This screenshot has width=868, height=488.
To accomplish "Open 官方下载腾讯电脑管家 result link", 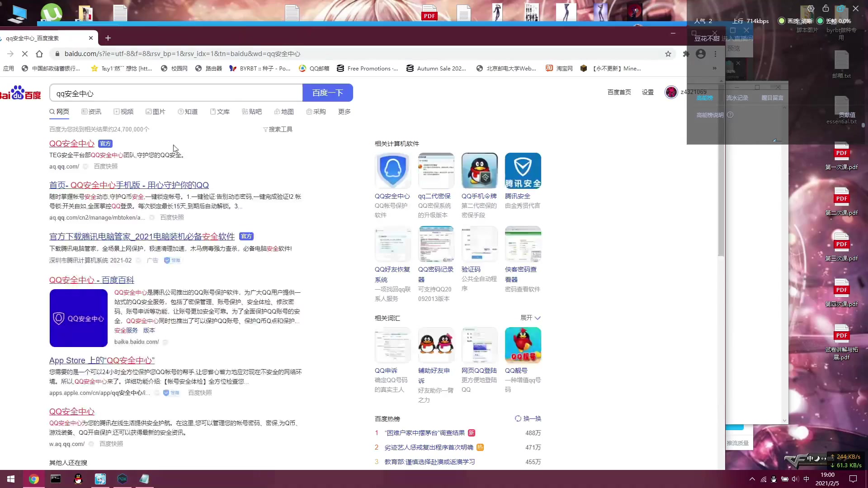I will [x=142, y=237].
